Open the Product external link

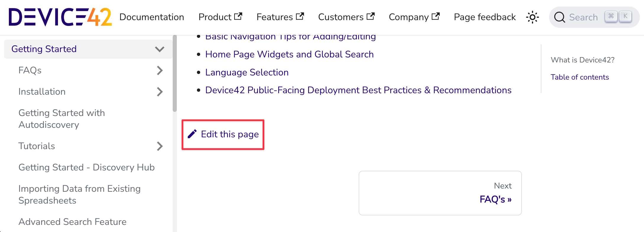220,17
